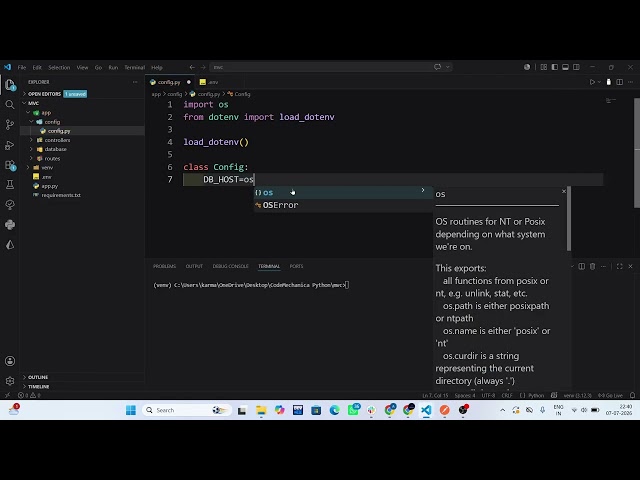Click the Split Editor Right icon
This screenshot has width=640, height=480.
click(620, 82)
